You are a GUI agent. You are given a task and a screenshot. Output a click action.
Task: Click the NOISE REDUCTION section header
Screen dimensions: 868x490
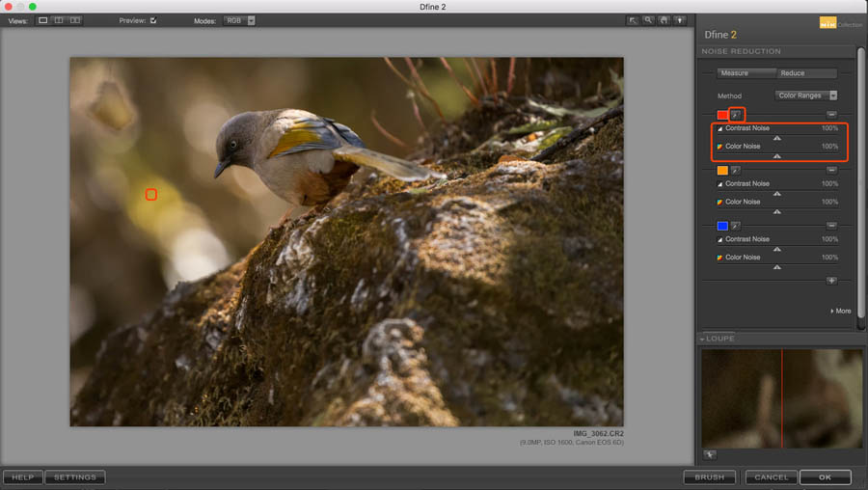tap(742, 51)
